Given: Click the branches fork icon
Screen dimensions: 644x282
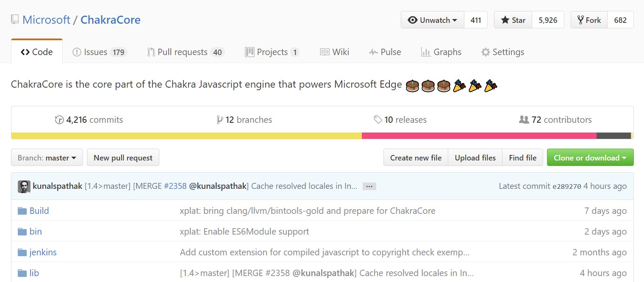Looking at the screenshot, I should click(219, 120).
